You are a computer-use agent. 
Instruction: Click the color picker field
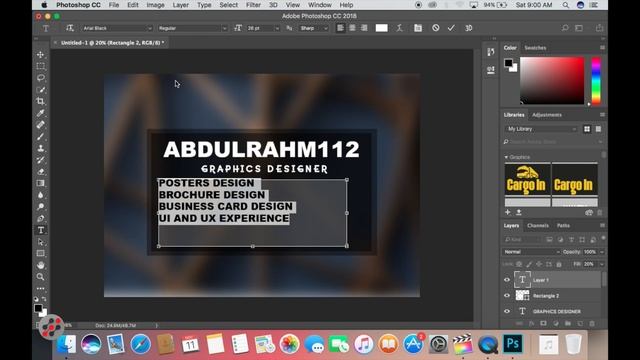pyautogui.click(x=552, y=81)
